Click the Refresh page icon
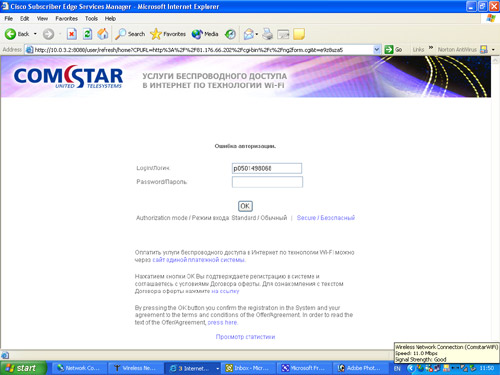Screen dimensions: 500x375 tap(87, 34)
